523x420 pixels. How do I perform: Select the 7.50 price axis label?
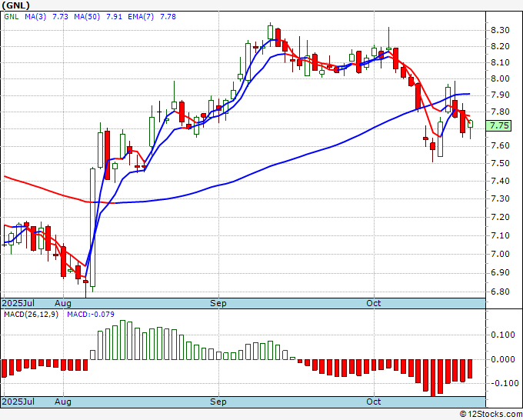[501, 164]
